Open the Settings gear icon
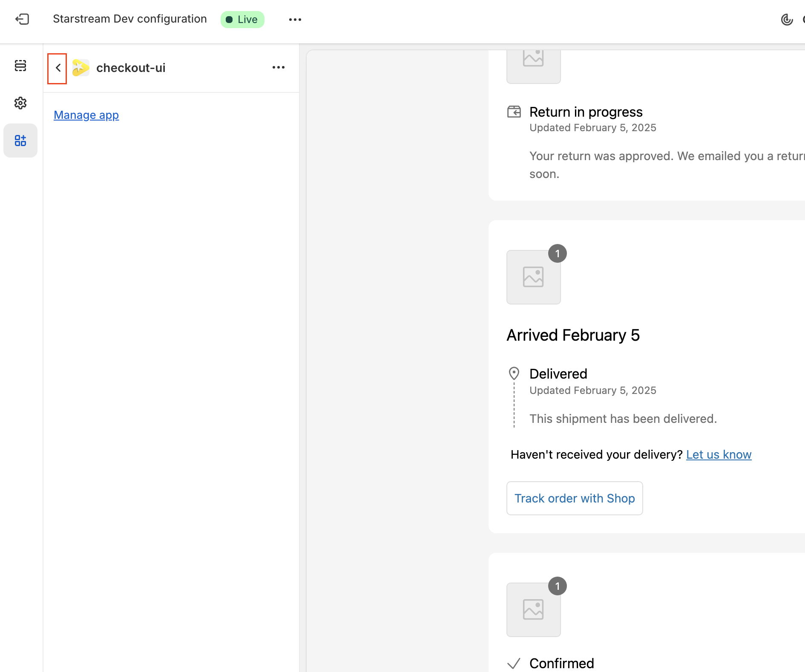This screenshot has height=672, width=805. click(20, 103)
